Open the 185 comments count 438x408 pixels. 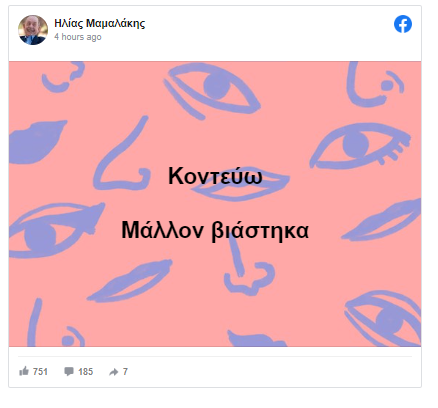85,371
